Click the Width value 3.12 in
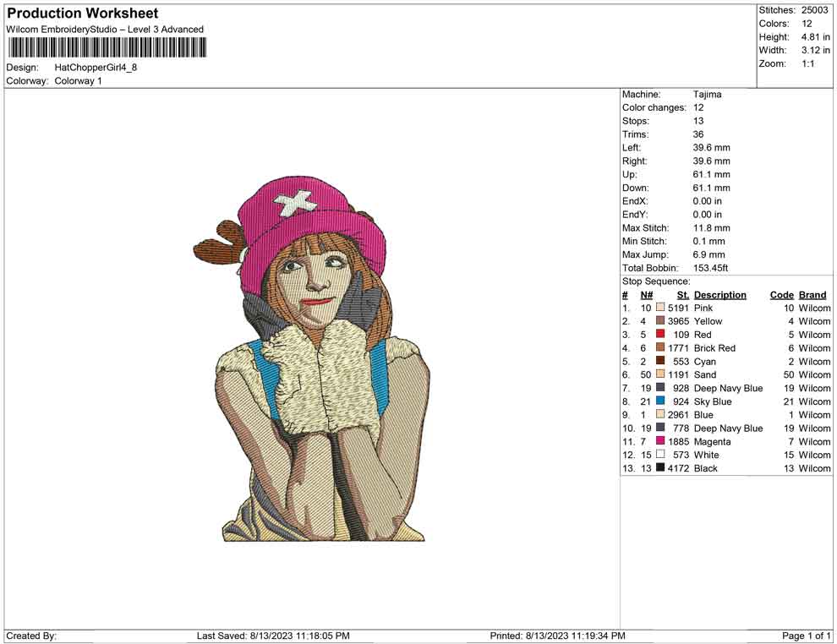837x644 pixels. tap(815, 50)
